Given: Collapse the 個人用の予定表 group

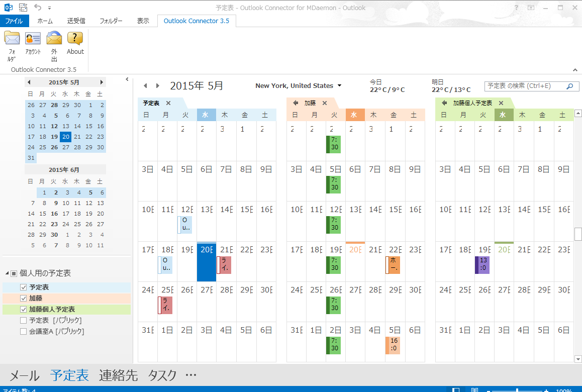Looking at the screenshot, I should (7, 274).
